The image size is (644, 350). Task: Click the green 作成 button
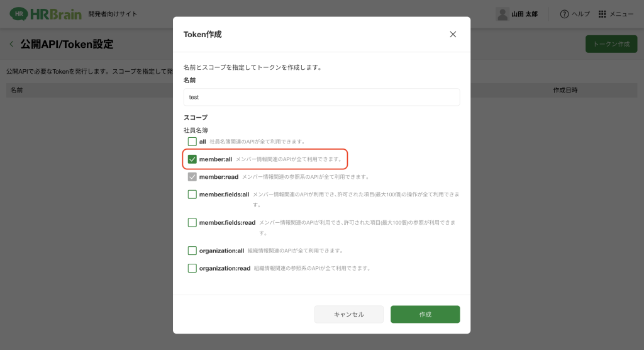click(x=425, y=314)
